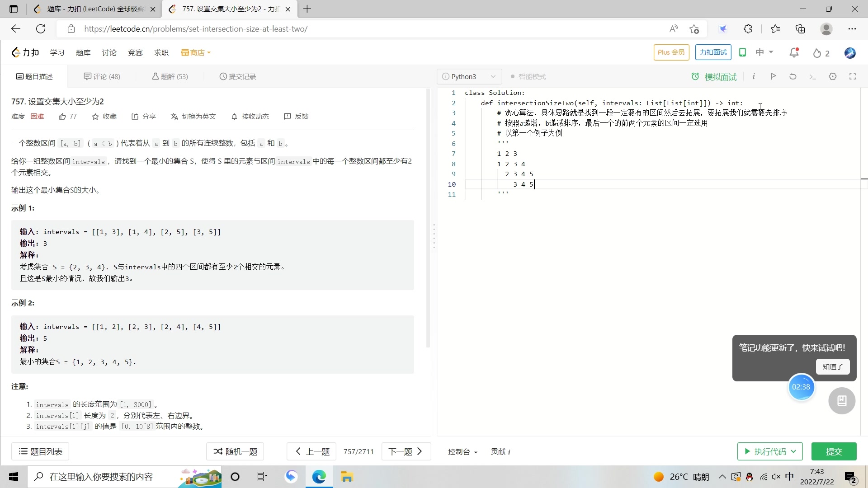Viewport: 868px width, 488px height.
Task: Reset code with the restore icon
Action: [x=793, y=76]
